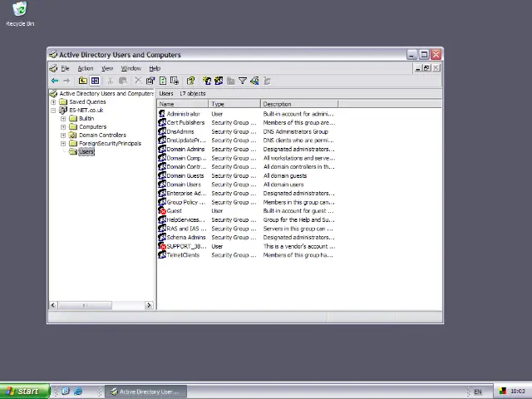The width and height of the screenshot is (532, 399).
Task: Expand the ForeignSecurityPrincipals node
Action: tap(63, 144)
